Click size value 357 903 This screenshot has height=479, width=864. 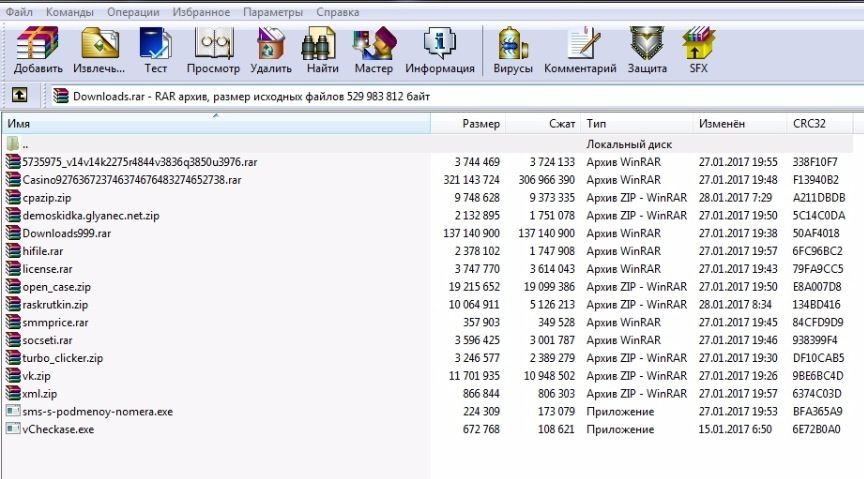pyautogui.click(x=481, y=322)
